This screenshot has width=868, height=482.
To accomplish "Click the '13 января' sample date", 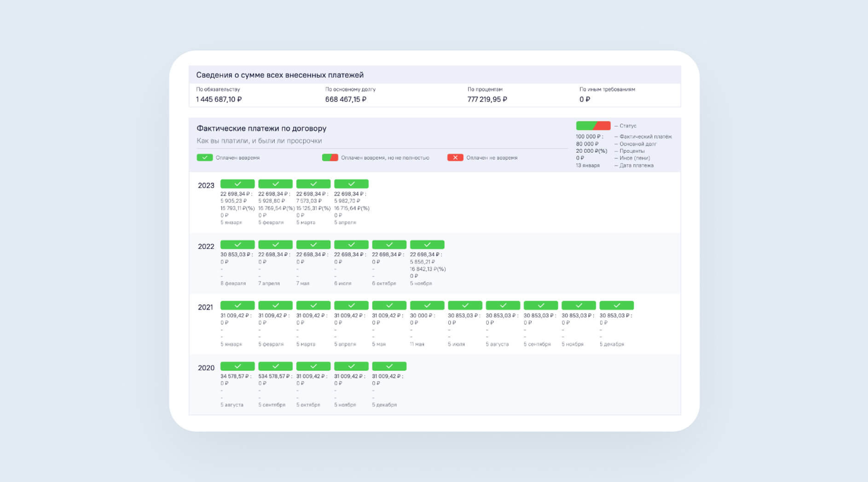I will point(588,165).
